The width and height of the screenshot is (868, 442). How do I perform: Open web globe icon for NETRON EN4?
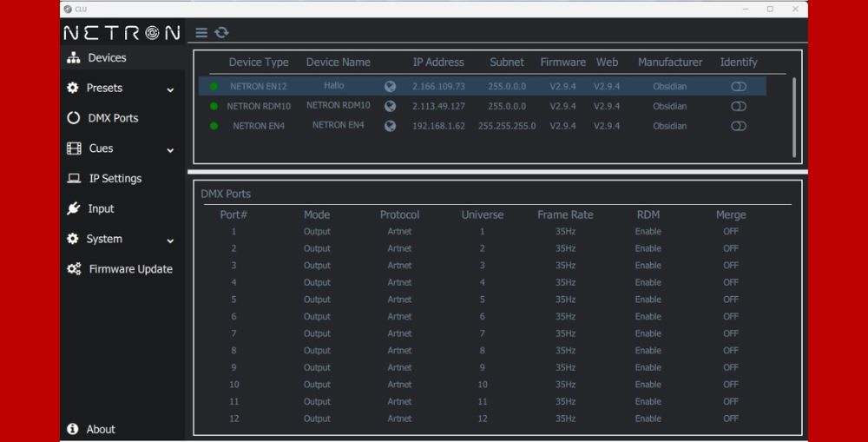(x=391, y=126)
